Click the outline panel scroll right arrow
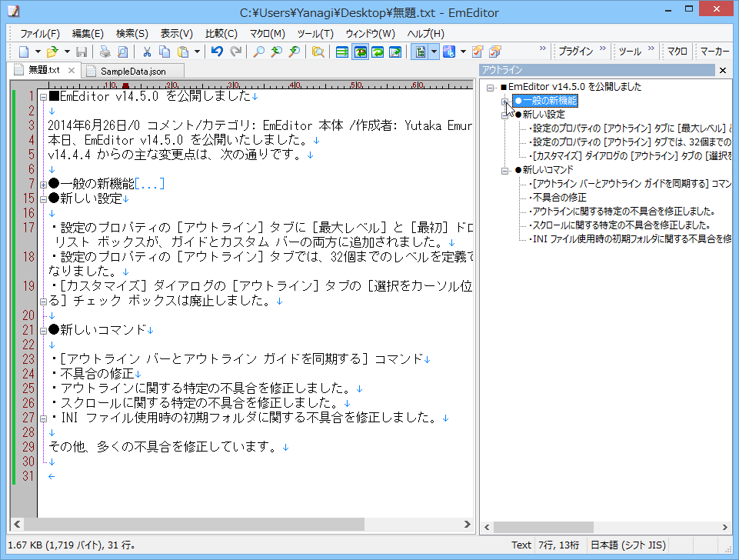The image size is (739, 560). (x=725, y=527)
